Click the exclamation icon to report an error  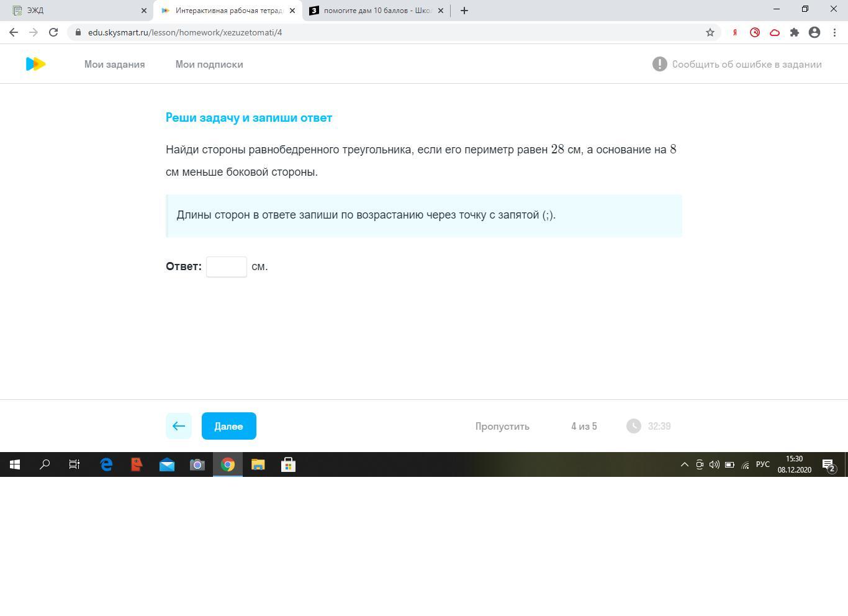point(659,64)
